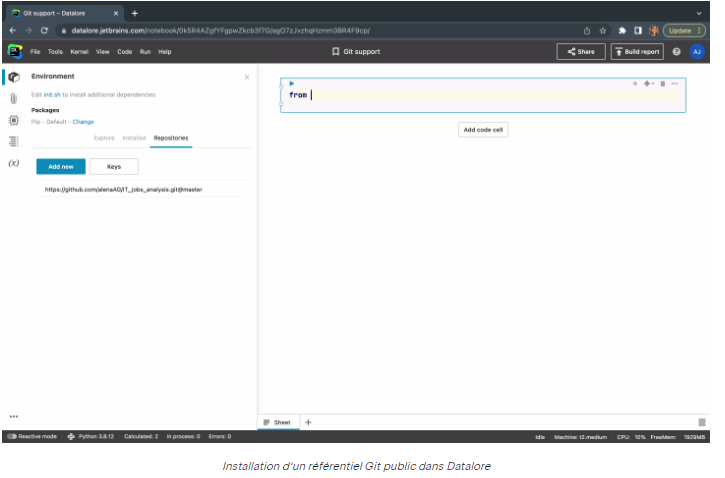Expand the sidebar's bottom three-dot menu
Viewport: 725px width, 478px height.
[x=14, y=416]
